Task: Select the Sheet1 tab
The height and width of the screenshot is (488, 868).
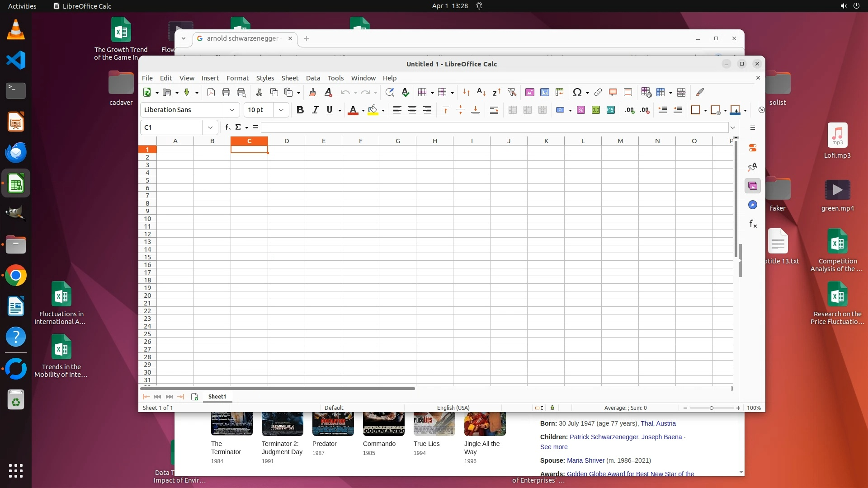Action: [217, 396]
